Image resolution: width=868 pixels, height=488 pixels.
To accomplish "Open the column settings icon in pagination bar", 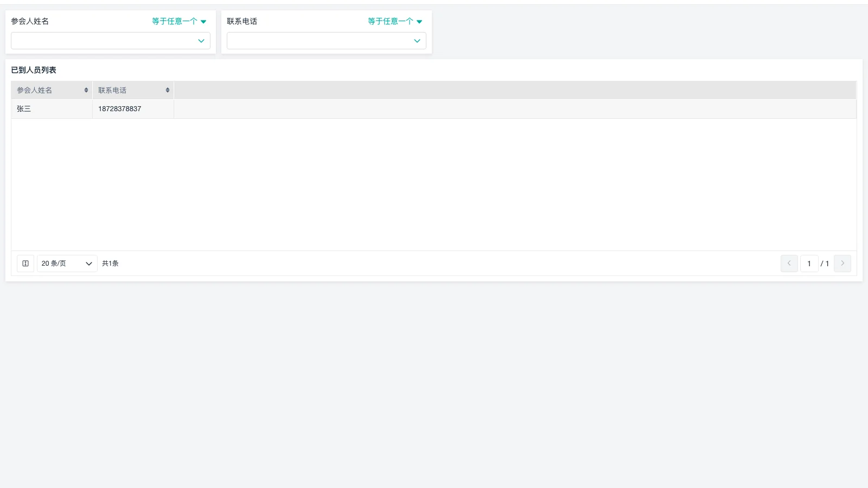I will point(25,264).
